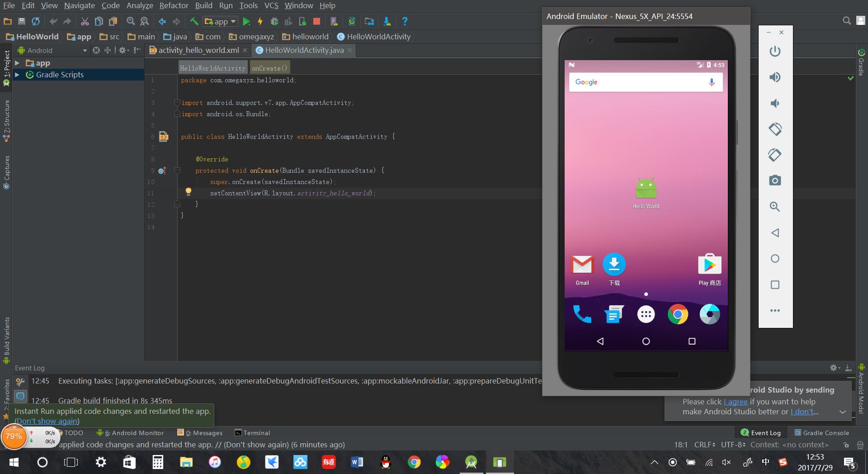The image size is (868, 474).
Task: Click the I agree link
Action: [x=735, y=402]
